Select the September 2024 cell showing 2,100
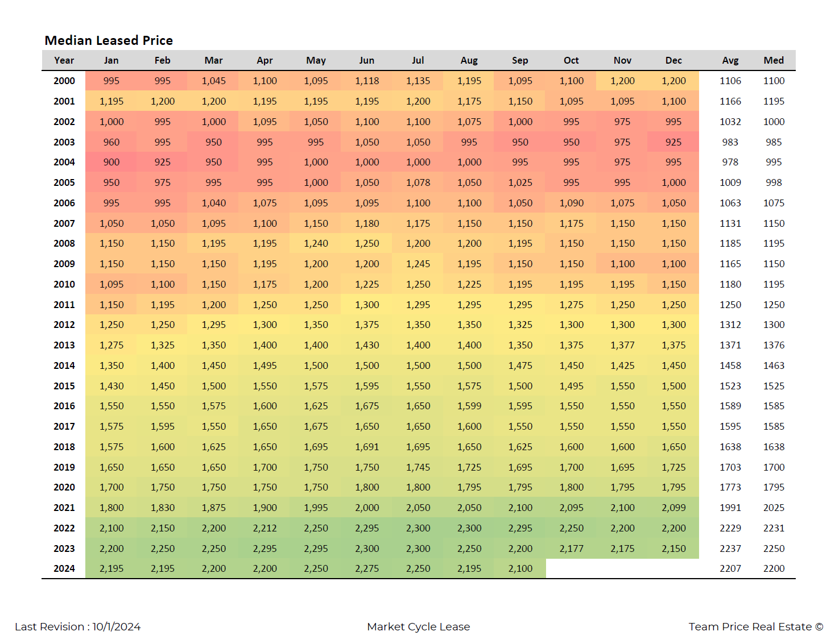 (x=520, y=568)
